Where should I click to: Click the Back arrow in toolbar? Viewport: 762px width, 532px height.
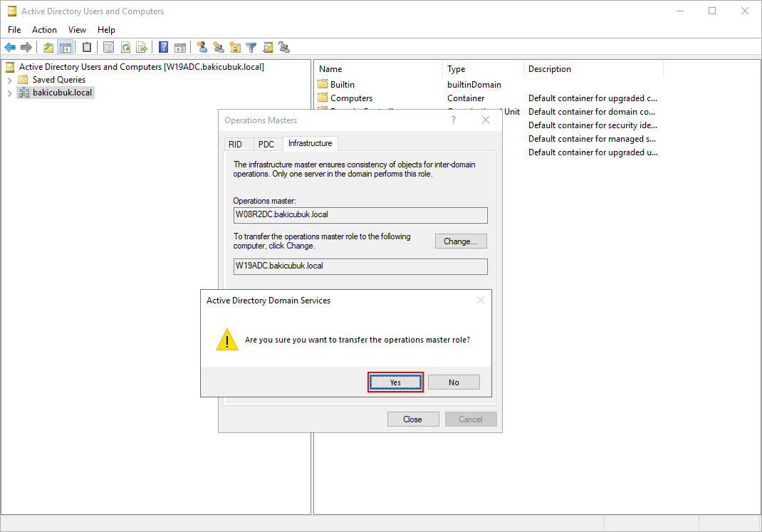pyautogui.click(x=10, y=48)
